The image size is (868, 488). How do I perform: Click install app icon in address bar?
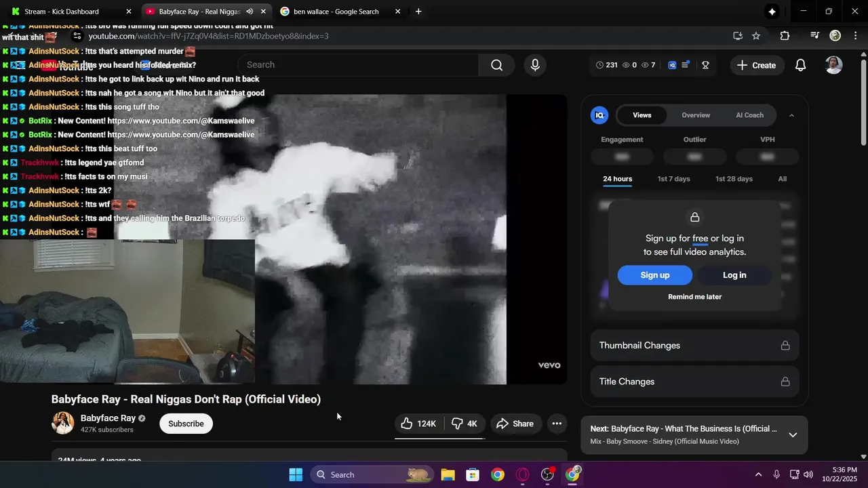(x=738, y=36)
